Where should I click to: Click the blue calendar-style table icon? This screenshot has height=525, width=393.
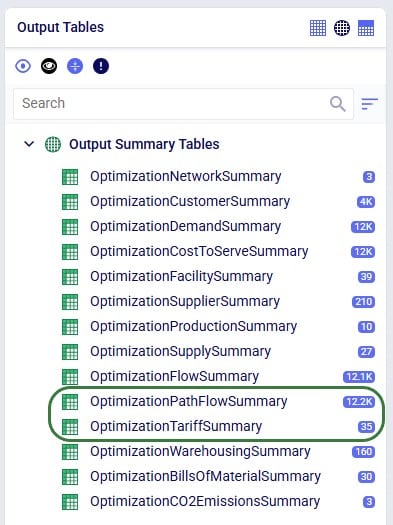click(366, 28)
